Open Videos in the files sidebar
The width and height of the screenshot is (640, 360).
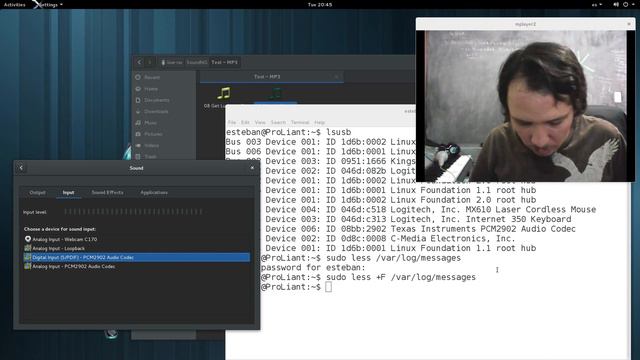point(151,145)
